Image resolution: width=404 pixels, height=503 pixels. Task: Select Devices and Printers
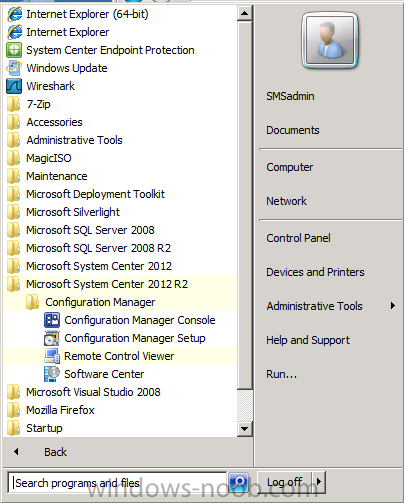tap(315, 272)
